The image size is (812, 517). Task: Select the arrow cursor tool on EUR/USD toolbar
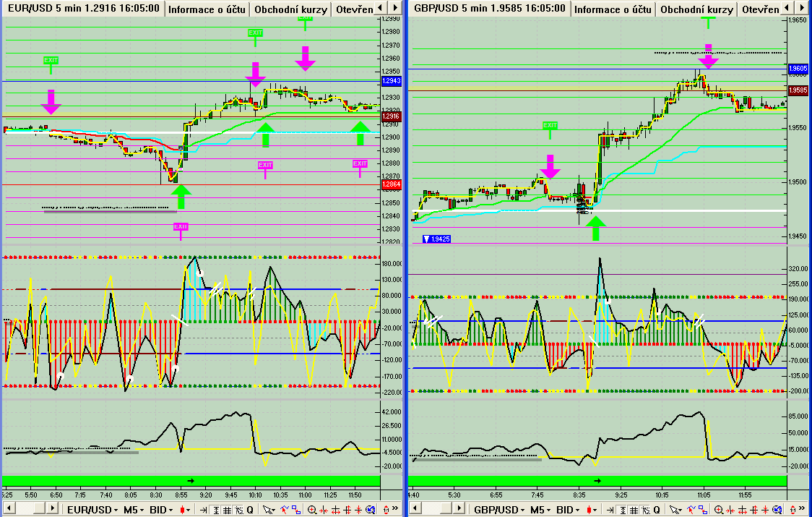pyautogui.click(x=269, y=510)
